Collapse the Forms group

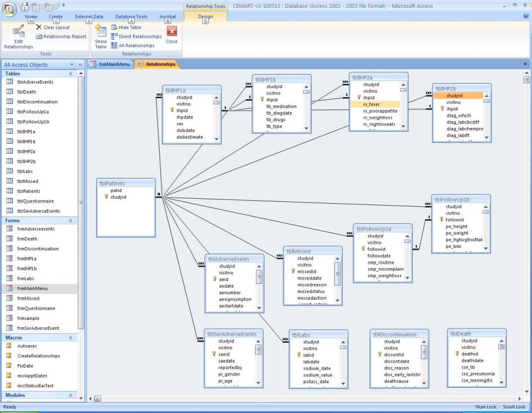pos(71,221)
